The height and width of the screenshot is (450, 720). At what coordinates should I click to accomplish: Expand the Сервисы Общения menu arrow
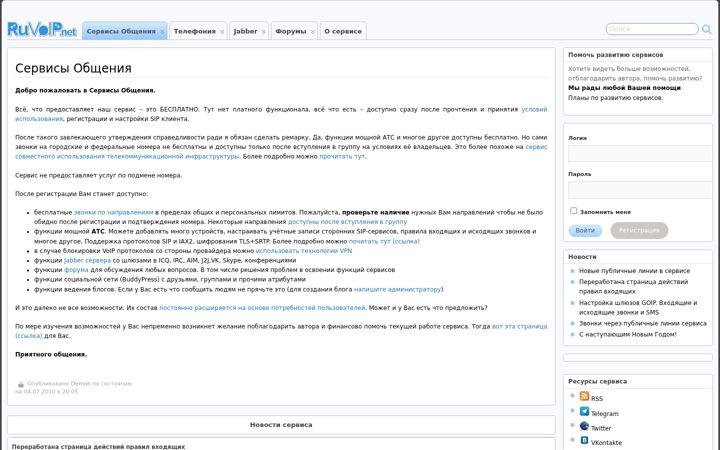(x=162, y=32)
